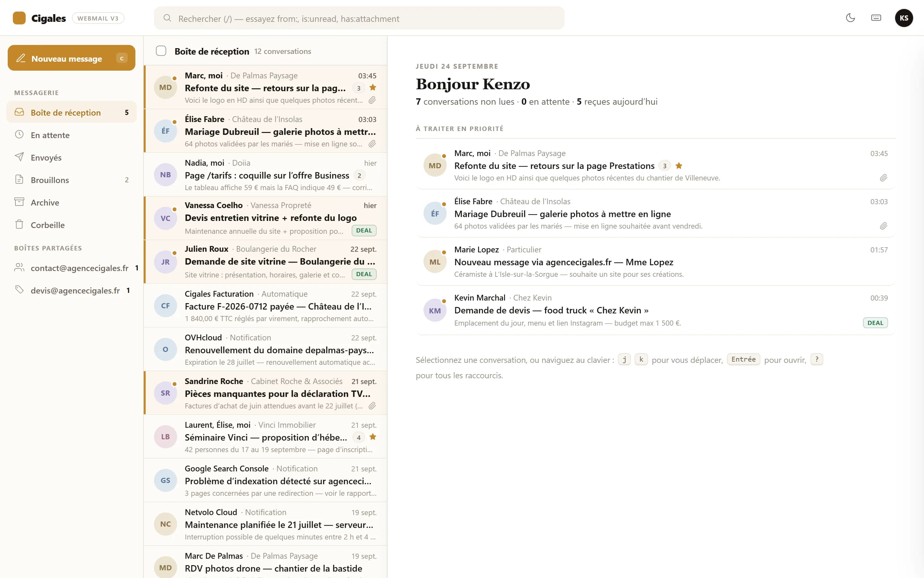Click the search magnifier icon
The height and width of the screenshot is (578, 924).
click(167, 18)
